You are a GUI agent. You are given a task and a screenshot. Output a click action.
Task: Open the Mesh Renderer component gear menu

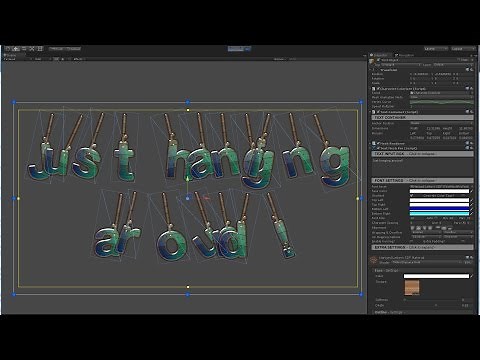[x=472, y=143]
